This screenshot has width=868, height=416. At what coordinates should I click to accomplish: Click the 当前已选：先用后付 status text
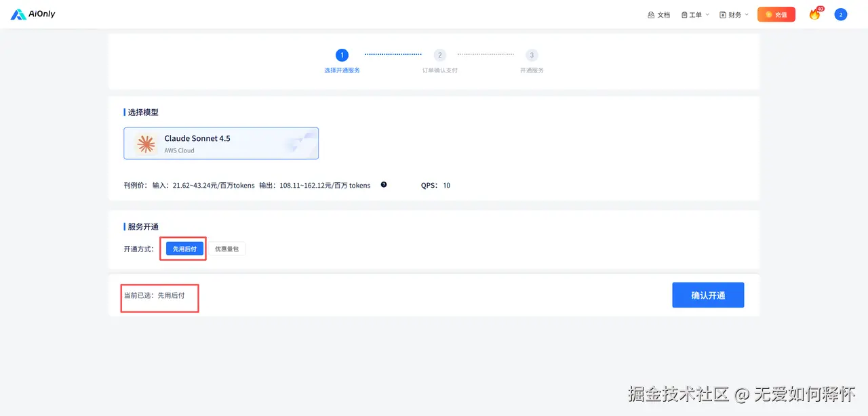[154, 295]
